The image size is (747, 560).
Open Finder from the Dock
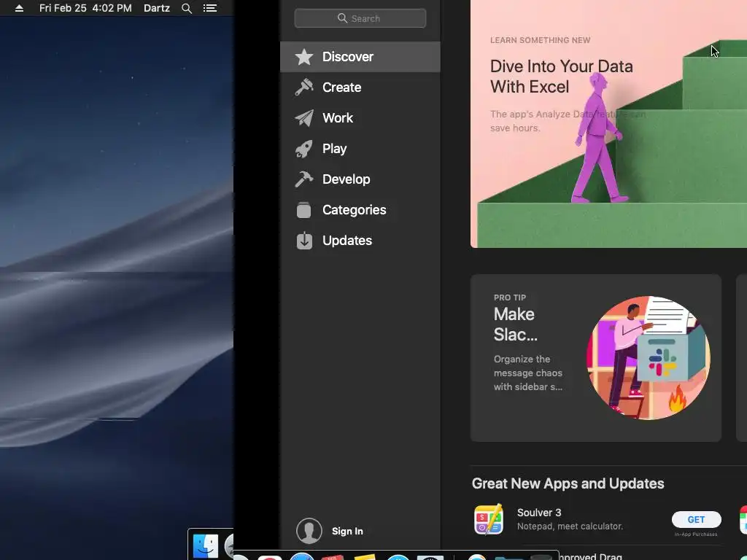(x=206, y=545)
